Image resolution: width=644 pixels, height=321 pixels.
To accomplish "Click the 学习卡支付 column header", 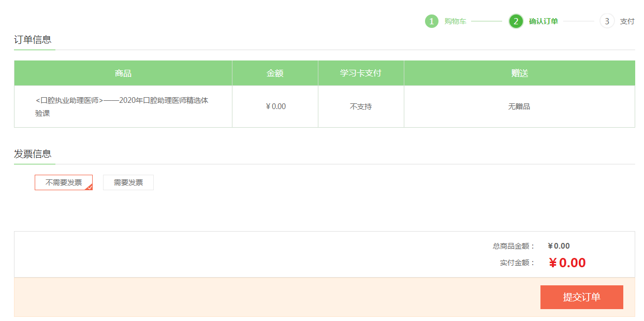I will (x=361, y=73).
